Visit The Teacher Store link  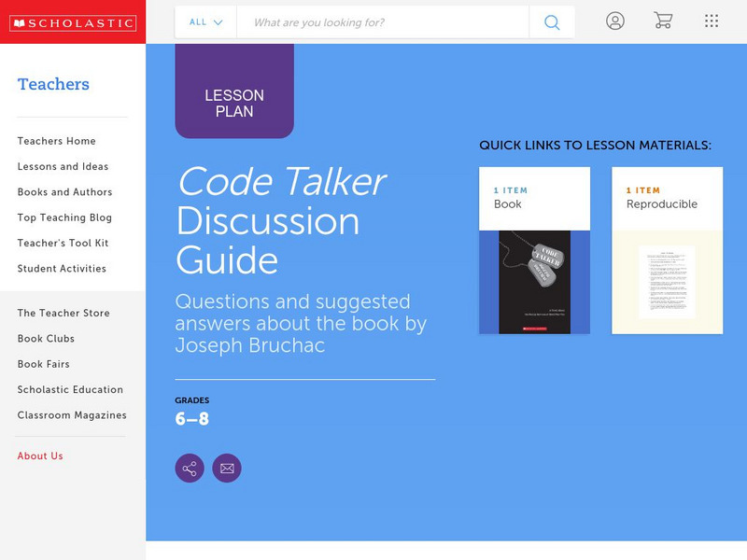coord(63,313)
